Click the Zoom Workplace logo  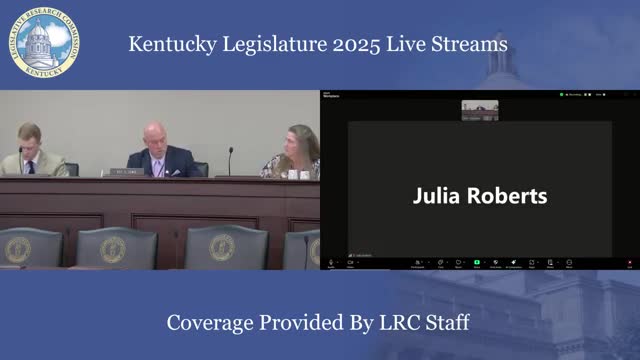[331, 95]
